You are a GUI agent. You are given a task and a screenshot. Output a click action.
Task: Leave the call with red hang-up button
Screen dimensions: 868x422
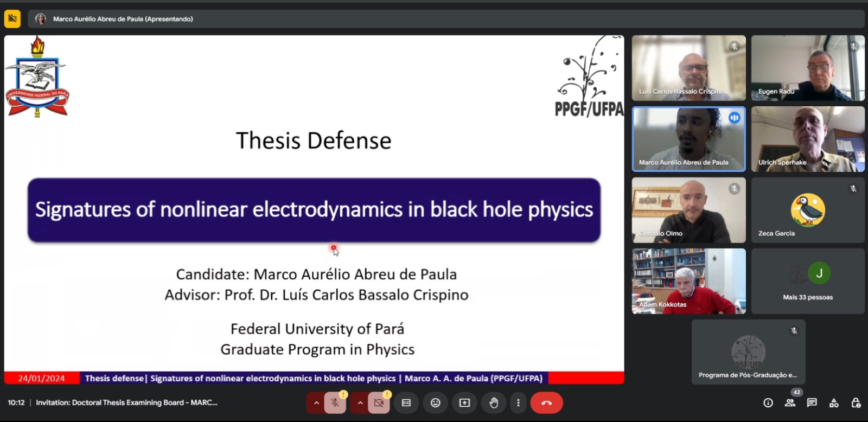point(546,403)
